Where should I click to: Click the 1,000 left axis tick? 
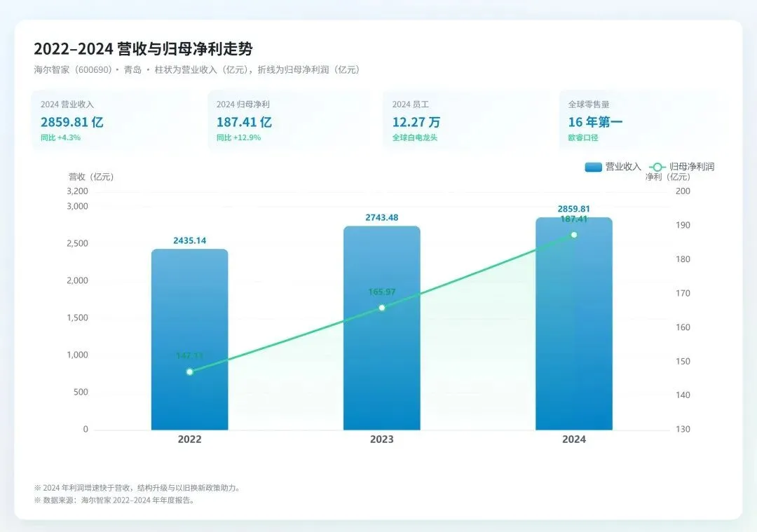coord(77,355)
